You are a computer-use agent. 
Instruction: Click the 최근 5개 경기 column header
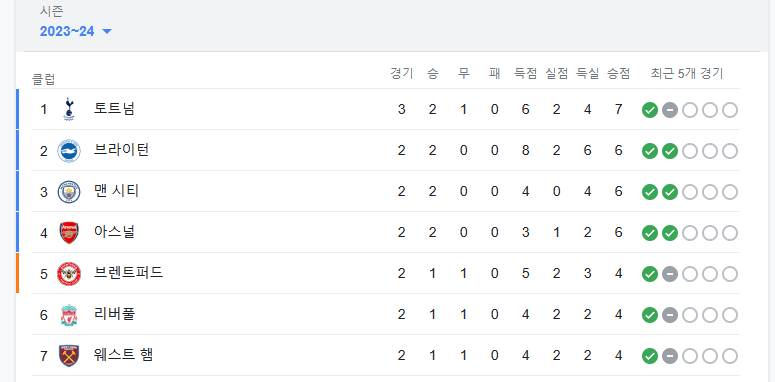[687, 74]
